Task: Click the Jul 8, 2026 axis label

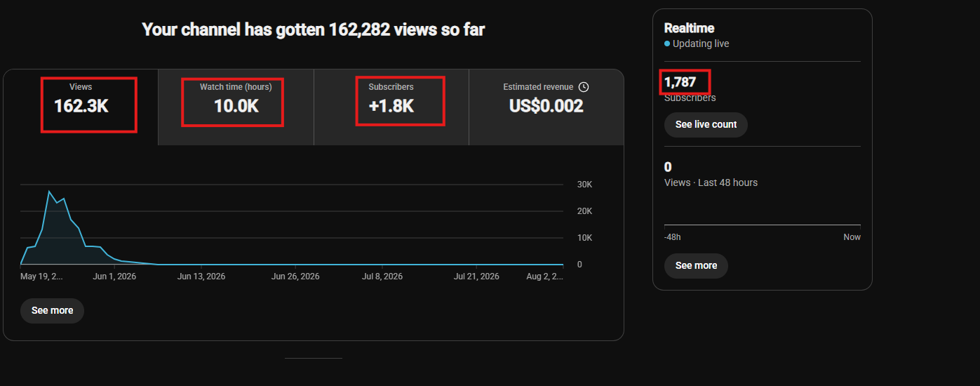Action: coord(382,277)
